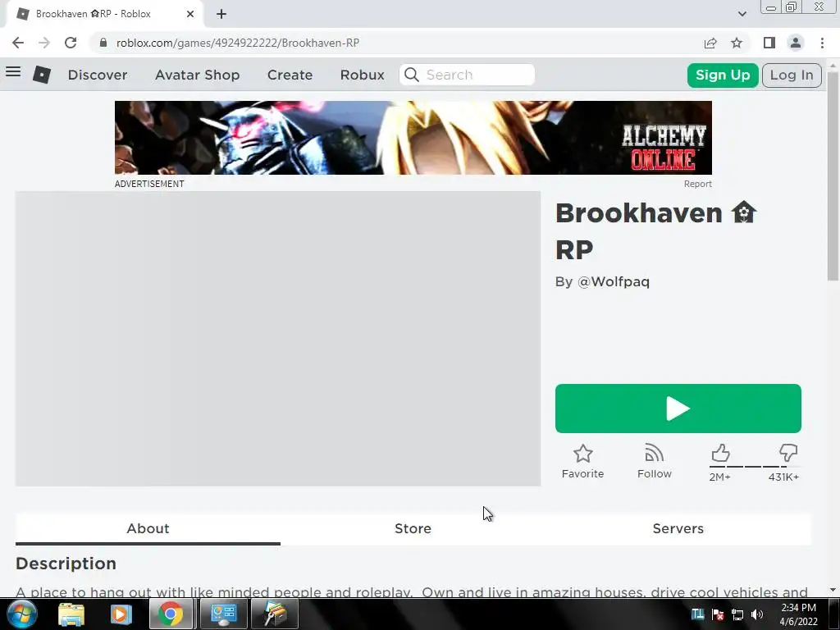
Task: Open the Roblox hamburger navigation menu
Action: 13,72
